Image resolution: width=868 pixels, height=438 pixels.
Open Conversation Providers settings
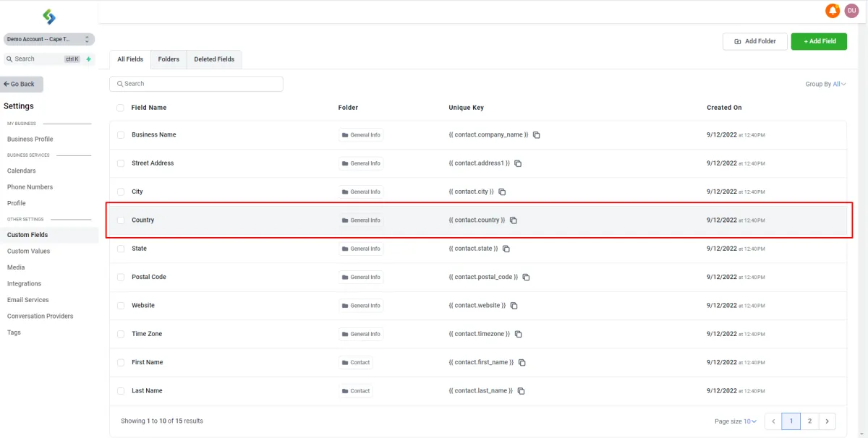(41, 317)
